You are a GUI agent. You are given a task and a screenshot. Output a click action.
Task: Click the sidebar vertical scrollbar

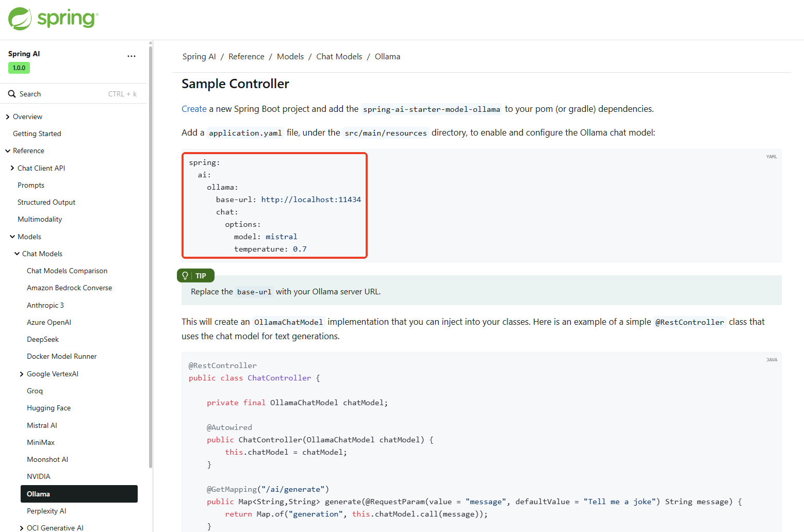pos(151,257)
